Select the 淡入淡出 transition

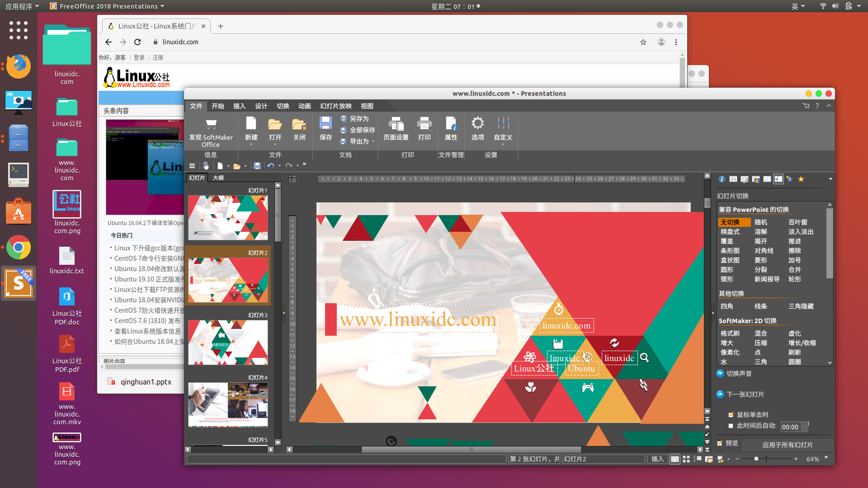(801, 232)
